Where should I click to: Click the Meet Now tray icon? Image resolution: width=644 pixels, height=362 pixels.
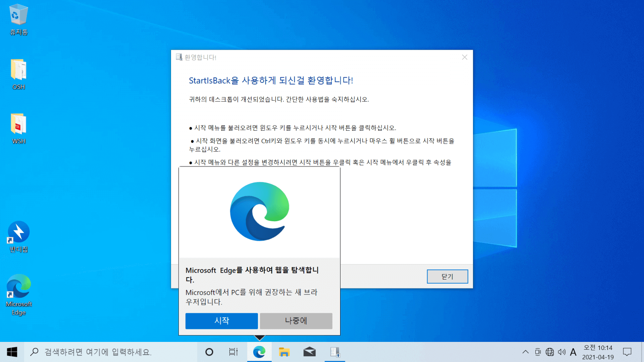[x=538, y=352]
